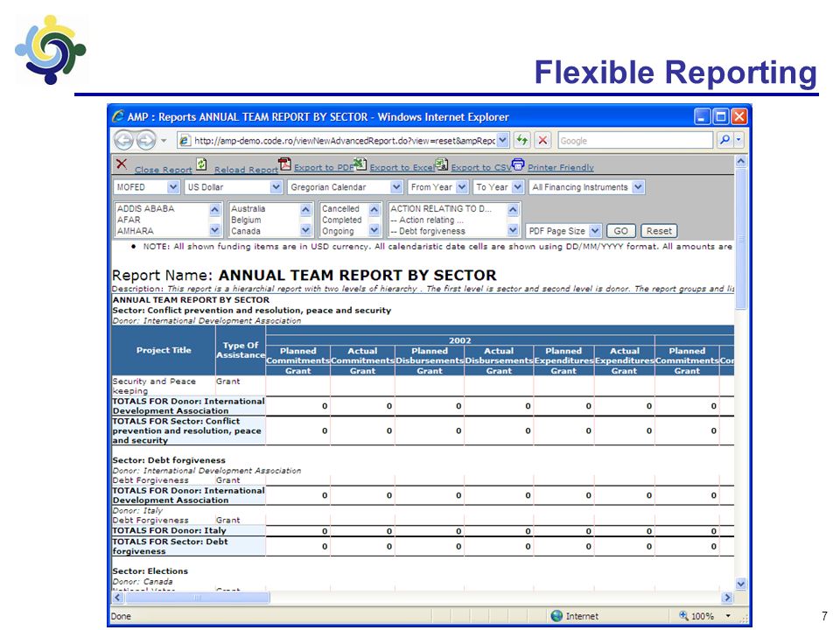Click the browser Forward arrow button
This screenshot has width=840, height=630.
tap(146, 140)
